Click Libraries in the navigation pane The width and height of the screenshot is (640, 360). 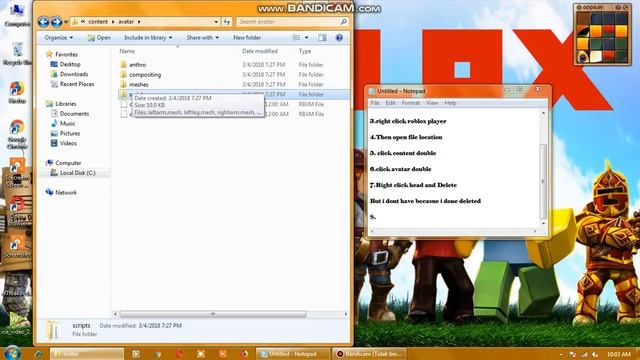[66, 104]
